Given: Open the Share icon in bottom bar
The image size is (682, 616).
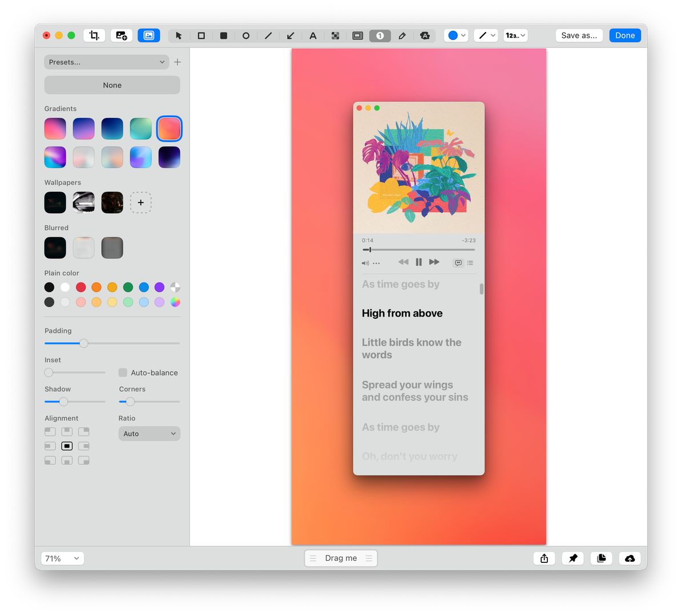Looking at the screenshot, I should tap(544, 558).
